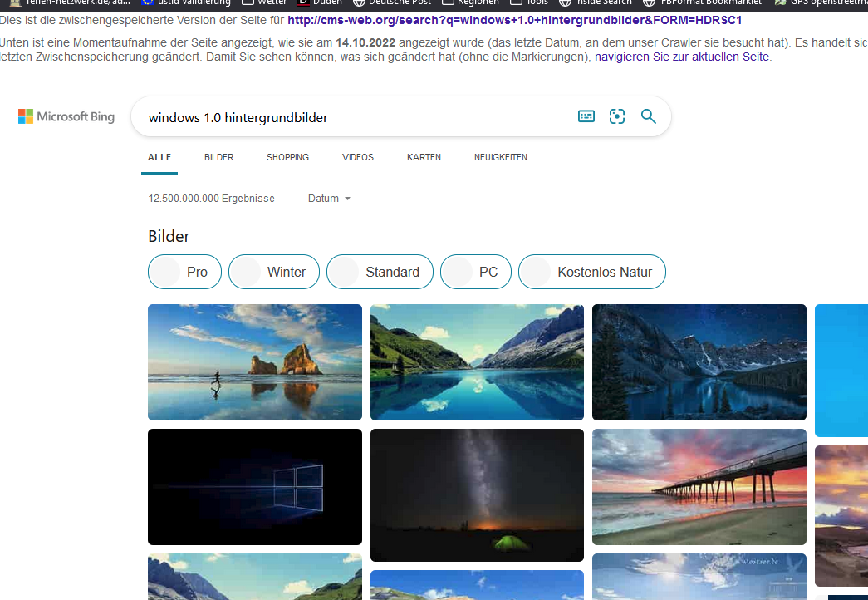Select the Standard image filter chip
Screen dimensions: 868x600
click(380, 272)
